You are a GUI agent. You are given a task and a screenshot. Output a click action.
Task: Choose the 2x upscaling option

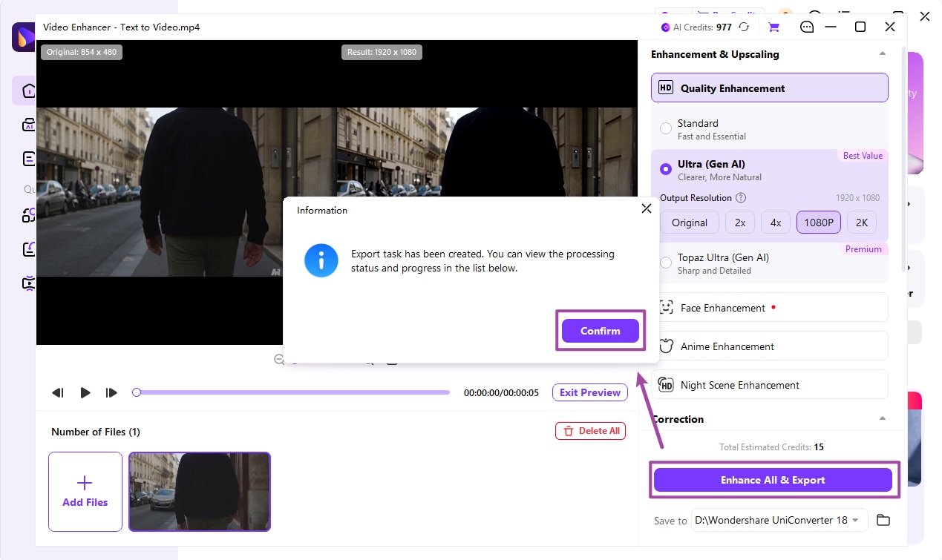[x=740, y=223]
